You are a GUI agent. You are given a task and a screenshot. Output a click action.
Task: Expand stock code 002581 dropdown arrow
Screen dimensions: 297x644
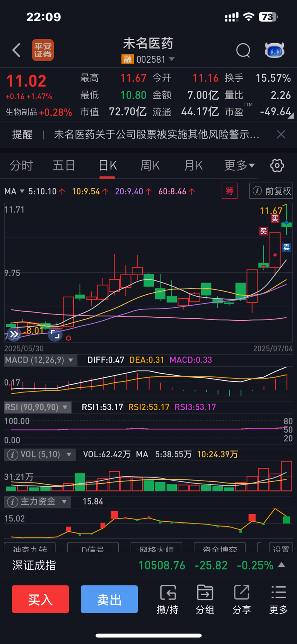[x=172, y=59]
